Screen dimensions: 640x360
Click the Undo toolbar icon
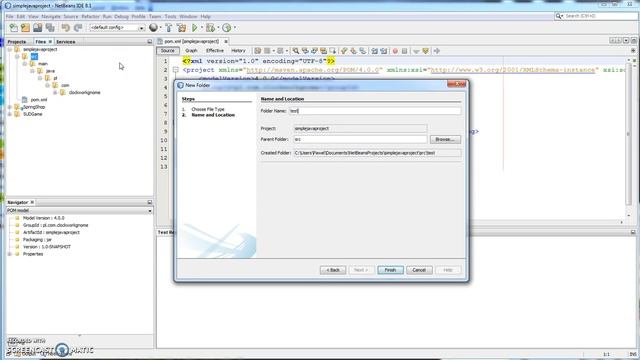66,28
